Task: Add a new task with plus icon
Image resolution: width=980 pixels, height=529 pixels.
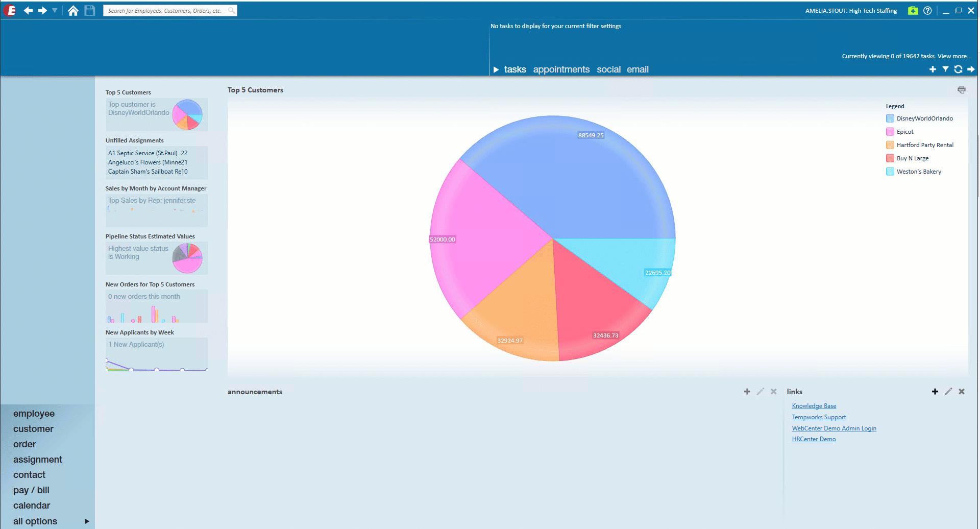Action: [x=933, y=69]
